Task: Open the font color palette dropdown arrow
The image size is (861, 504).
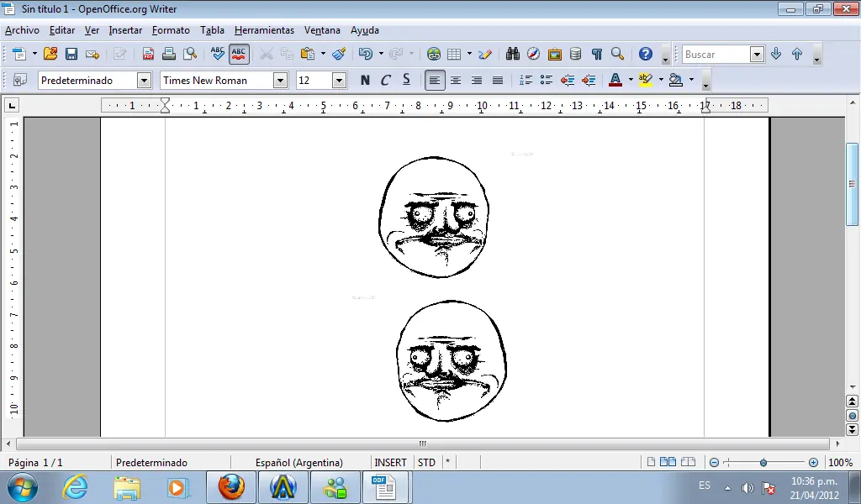Action: click(x=631, y=80)
